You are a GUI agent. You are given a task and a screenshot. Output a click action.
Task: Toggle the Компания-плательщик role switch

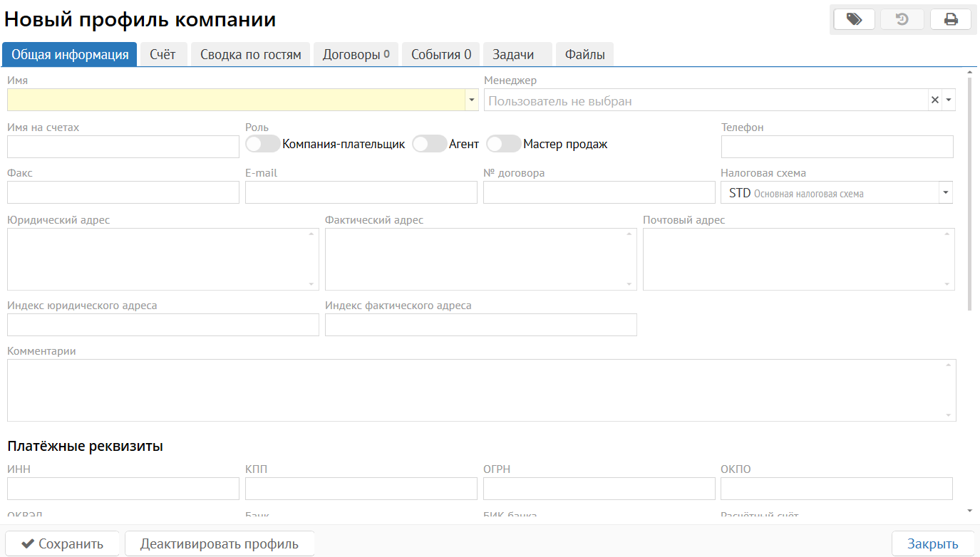(262, 144)
